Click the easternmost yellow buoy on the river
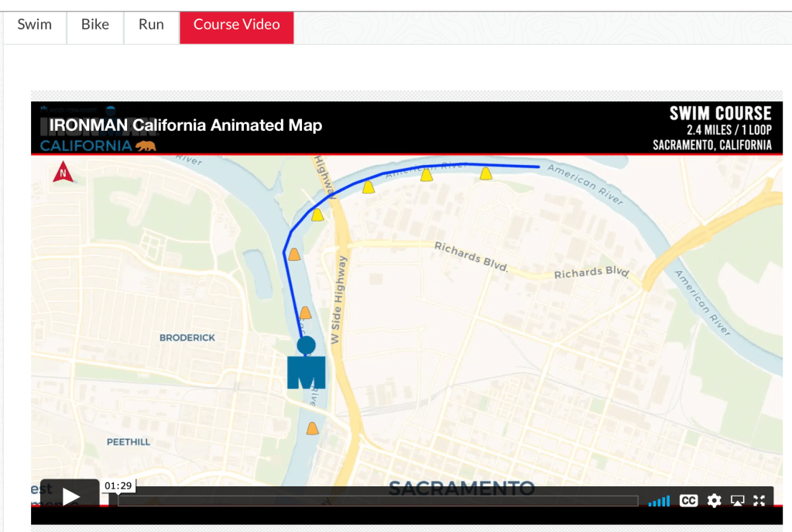Image resolution: width=792 pixels, height=532 pixels. tap(485, 173)
